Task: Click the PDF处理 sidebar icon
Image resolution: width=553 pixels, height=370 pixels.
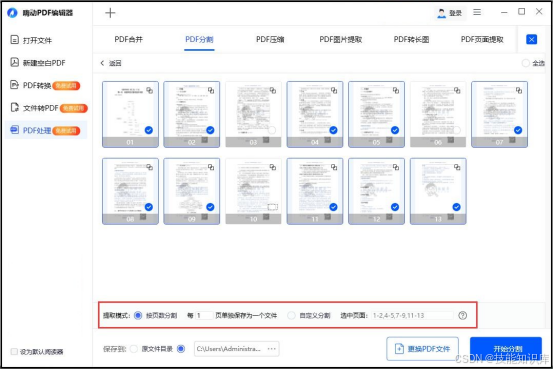Action: pos(14,130)
